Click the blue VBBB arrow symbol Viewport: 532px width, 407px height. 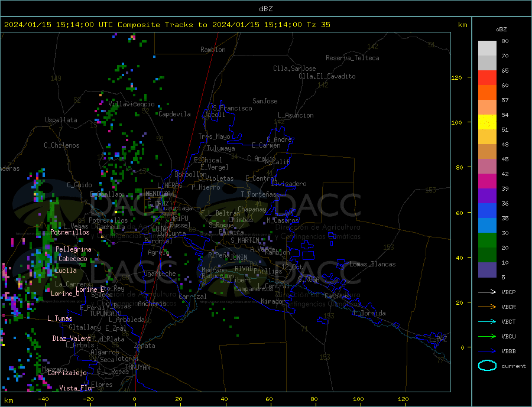487,351
